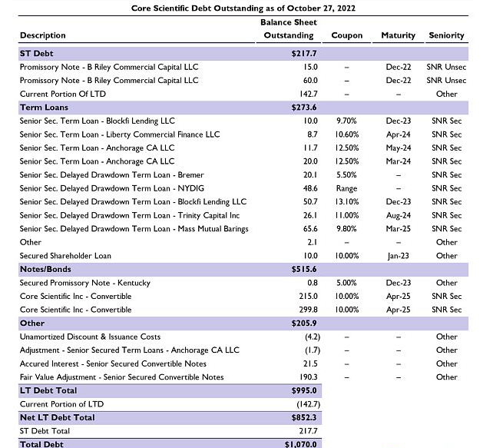Click the '$205.9' Other section subtotal
The height and width of the screenshot is (448, 493).
click(304, 324)
